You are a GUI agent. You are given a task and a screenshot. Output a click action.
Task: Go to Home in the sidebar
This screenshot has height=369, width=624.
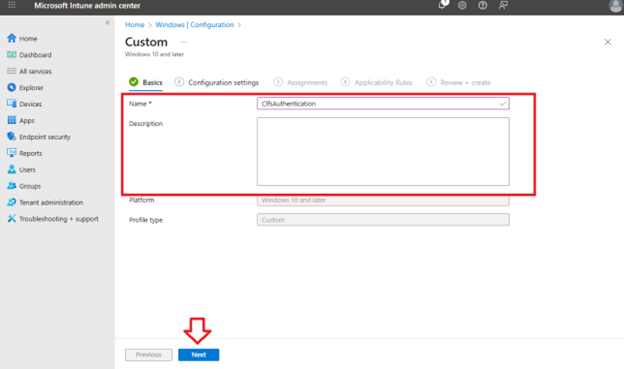pos(28,39)
